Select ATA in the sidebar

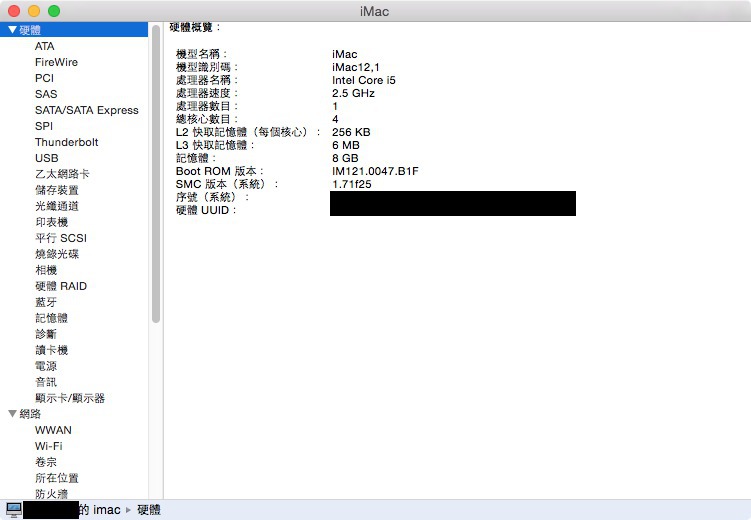45,46
